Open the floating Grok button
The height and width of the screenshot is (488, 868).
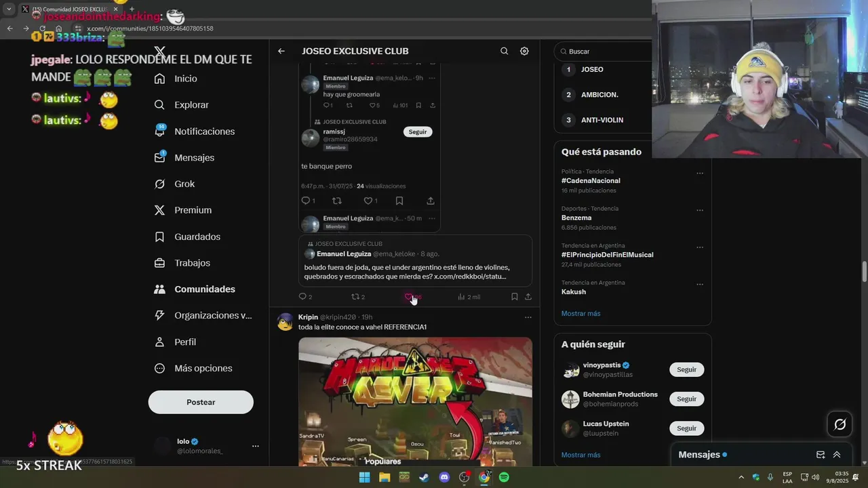click(840, 424)
